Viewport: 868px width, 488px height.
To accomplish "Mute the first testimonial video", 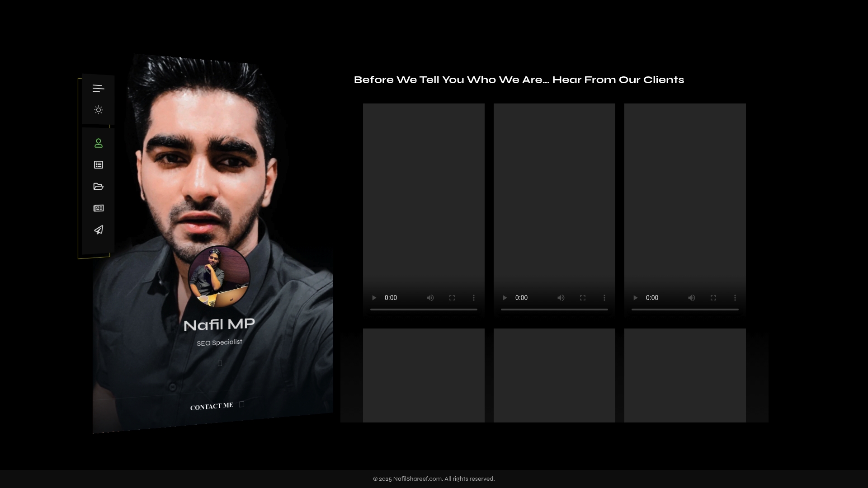I will click(430, 298).
